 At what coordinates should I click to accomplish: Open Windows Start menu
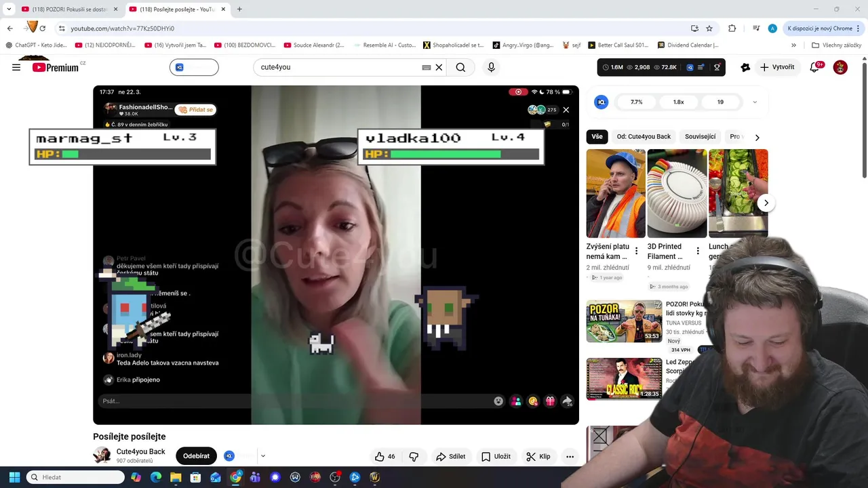click(14, 477)
